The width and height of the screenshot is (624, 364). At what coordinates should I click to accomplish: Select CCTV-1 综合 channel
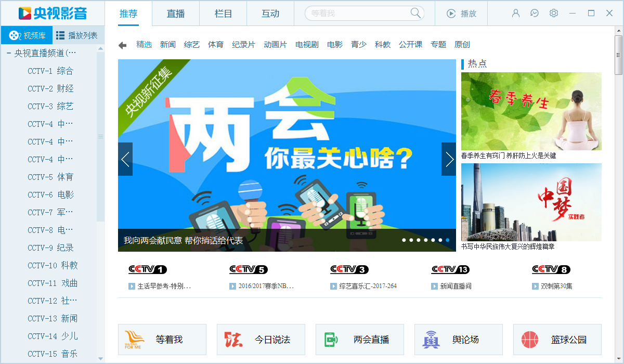click(x=50, y=71)
